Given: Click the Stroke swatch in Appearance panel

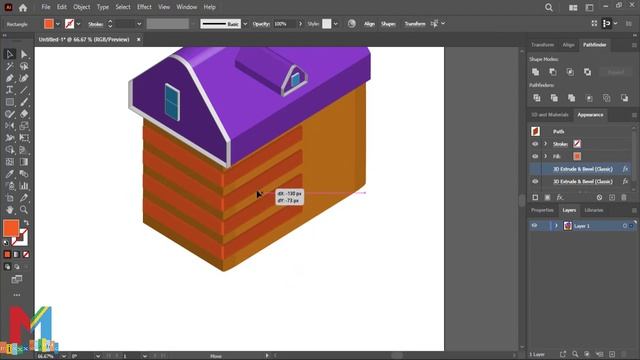Looking at the screenshot, I should pyautogui.click(x=577, y=144).
